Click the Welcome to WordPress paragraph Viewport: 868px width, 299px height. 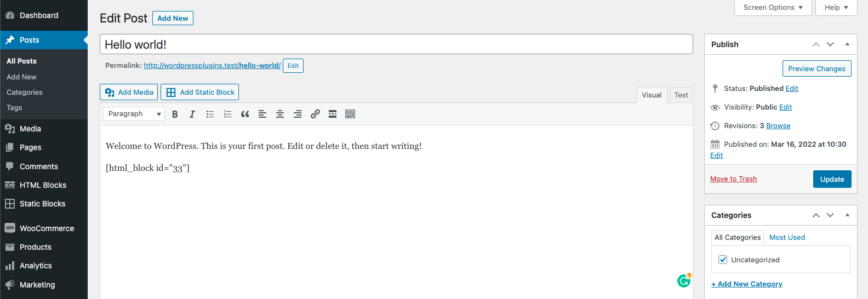click(264, 146)
